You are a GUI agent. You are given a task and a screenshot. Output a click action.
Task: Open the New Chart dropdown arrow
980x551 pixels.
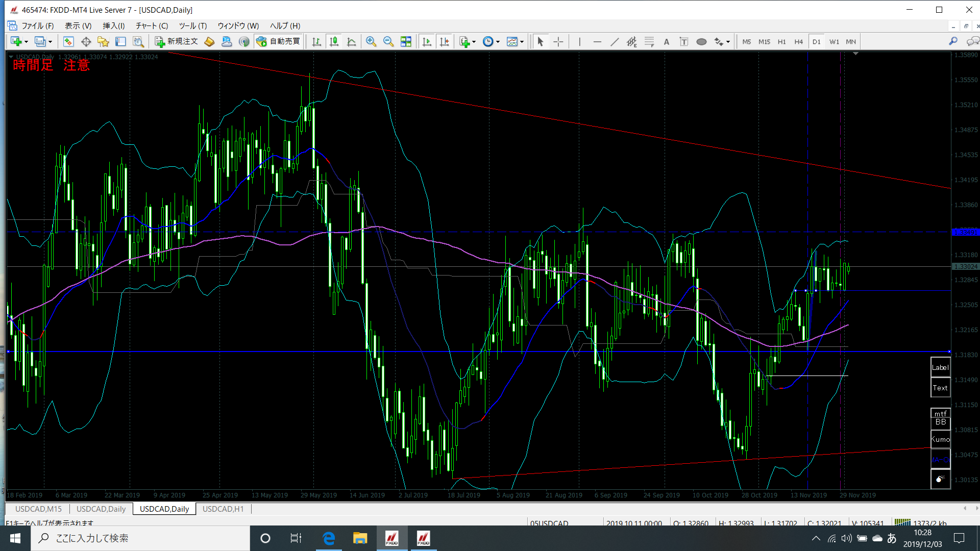(x=26, y=42)
